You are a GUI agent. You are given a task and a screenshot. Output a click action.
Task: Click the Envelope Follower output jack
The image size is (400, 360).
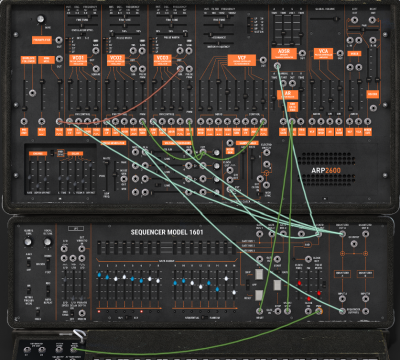tap(32, 93)
